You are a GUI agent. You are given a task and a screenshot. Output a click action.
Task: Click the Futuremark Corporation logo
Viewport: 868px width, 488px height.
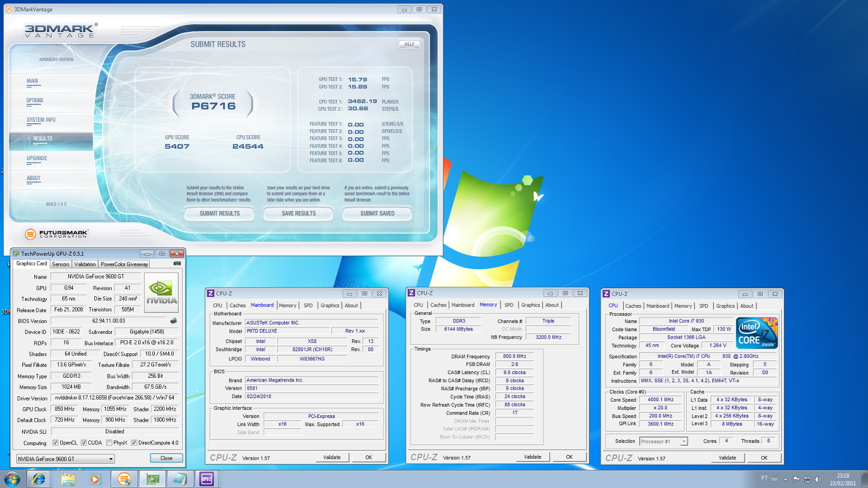point(56,234)
